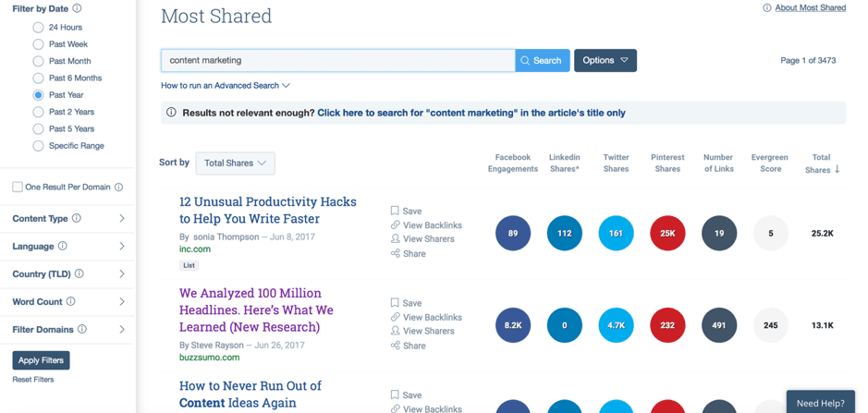Open the Need Help? chat widget
Screen dimensions: 868x413
click(820, 402)
